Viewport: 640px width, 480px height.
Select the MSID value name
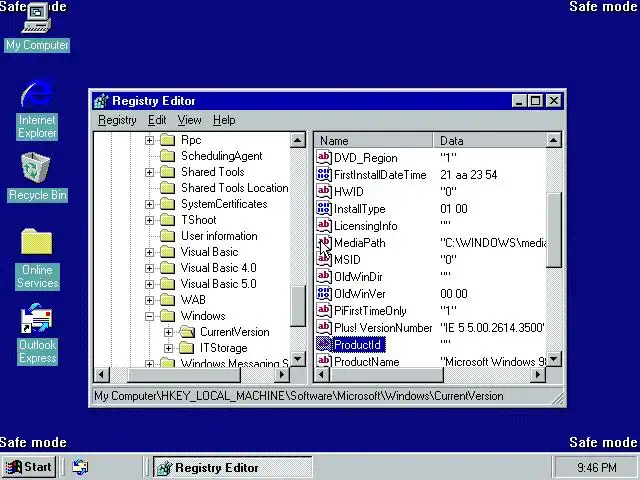pyautogui.click(x=347, y=260)
